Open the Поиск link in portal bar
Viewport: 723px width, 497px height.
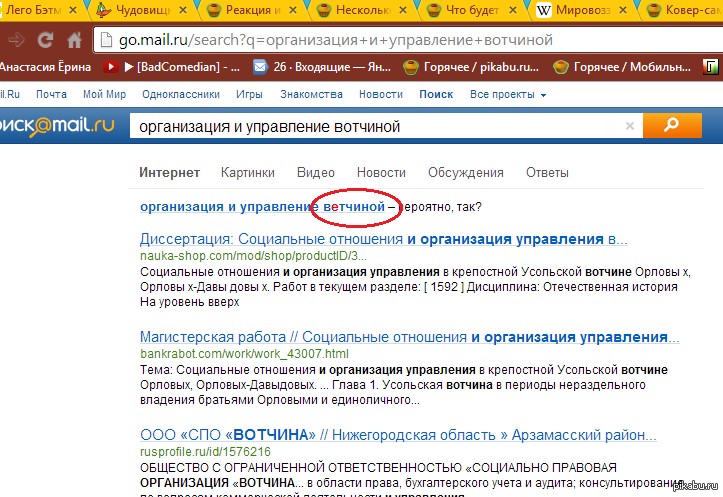click(436, 95)
